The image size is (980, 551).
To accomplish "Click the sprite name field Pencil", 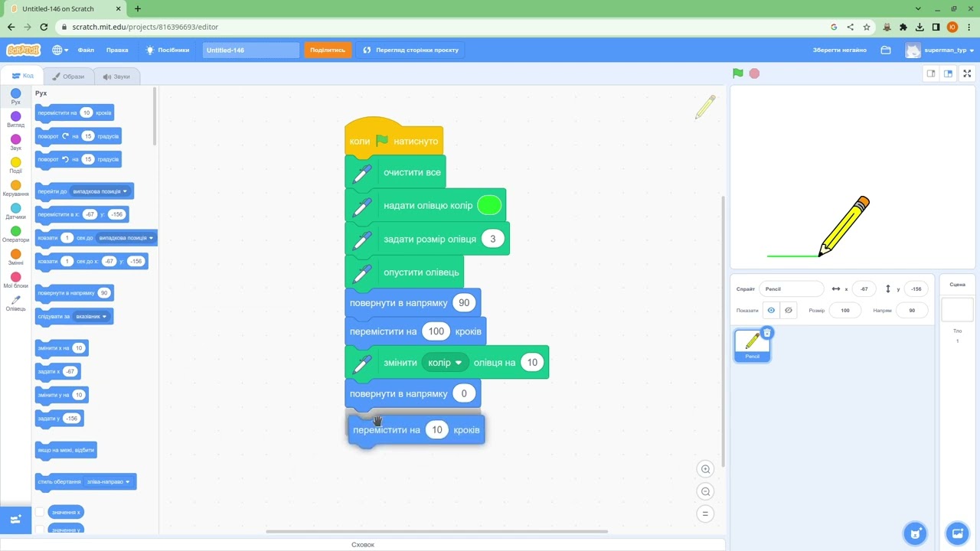I will [792, 289].
